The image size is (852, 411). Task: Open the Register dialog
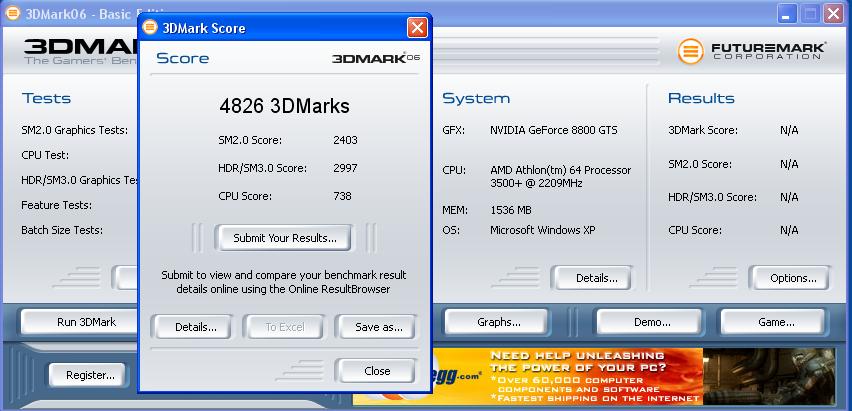(88, 375)
